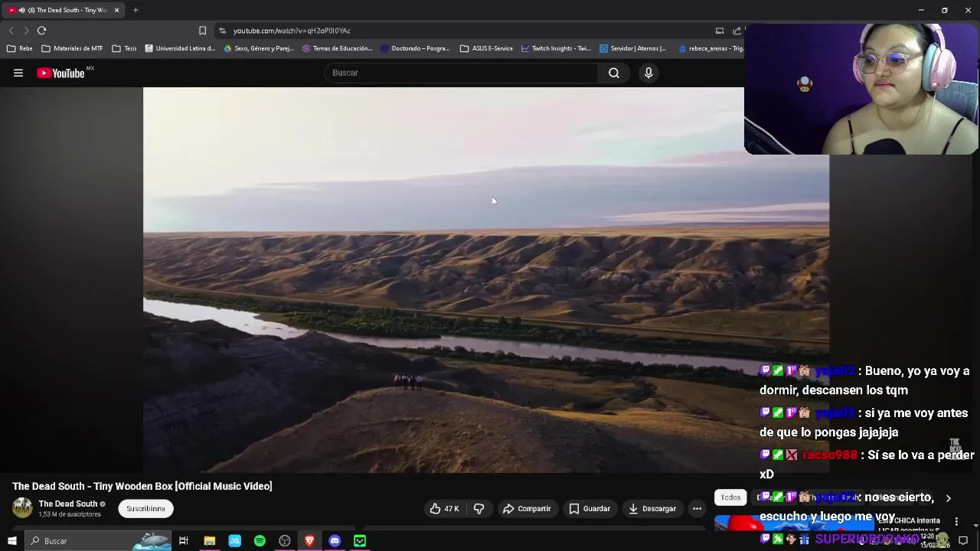Open The Dead South channel avatar

[22, 508]
